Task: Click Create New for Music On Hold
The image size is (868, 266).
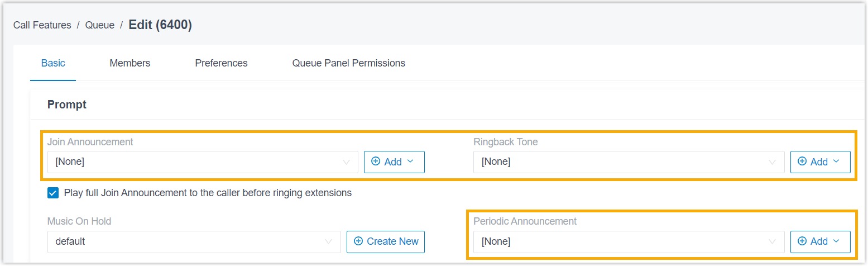Action: point(386,241)
